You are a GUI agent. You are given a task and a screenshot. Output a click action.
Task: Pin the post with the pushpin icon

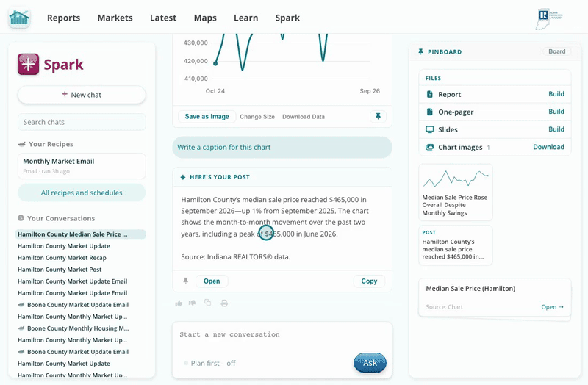(x=186, y=281)
